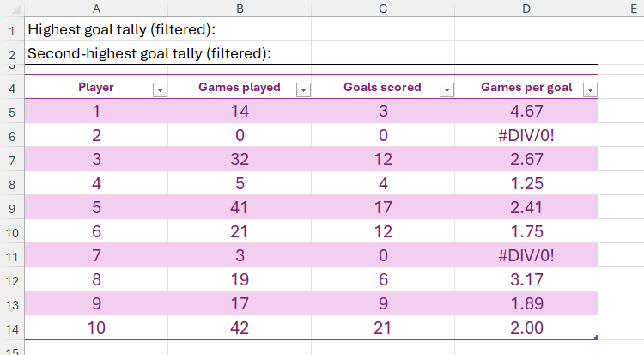This screenshot has height=355, width=644.
Task: Click the Highest goal tally label cell
Action: point(121,29)
